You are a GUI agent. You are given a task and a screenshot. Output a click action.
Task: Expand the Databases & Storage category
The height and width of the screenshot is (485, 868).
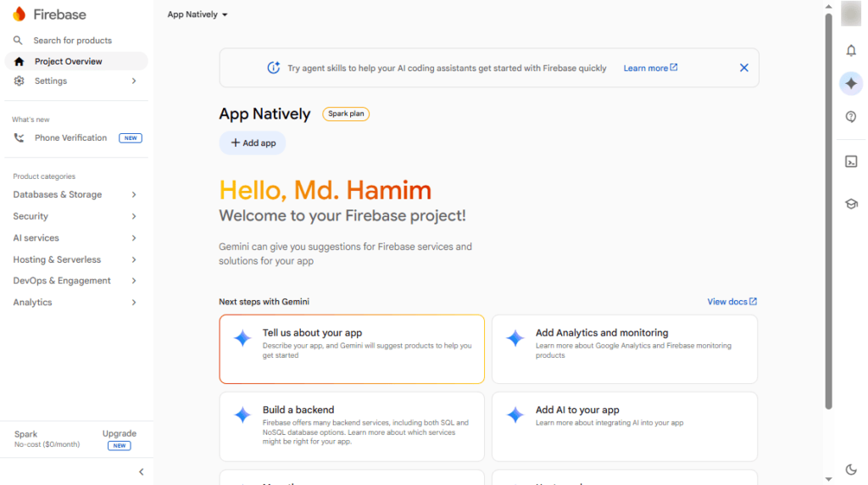coord(75,194)
